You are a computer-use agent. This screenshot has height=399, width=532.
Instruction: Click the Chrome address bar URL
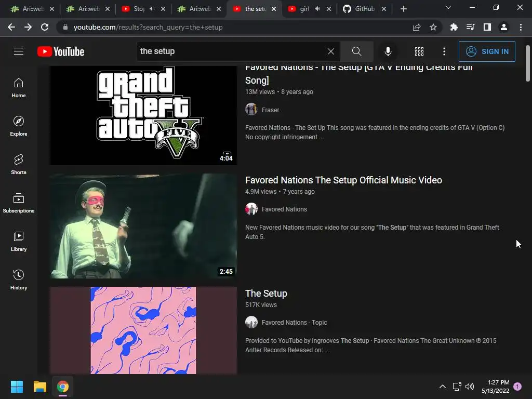tap(148, 27)
